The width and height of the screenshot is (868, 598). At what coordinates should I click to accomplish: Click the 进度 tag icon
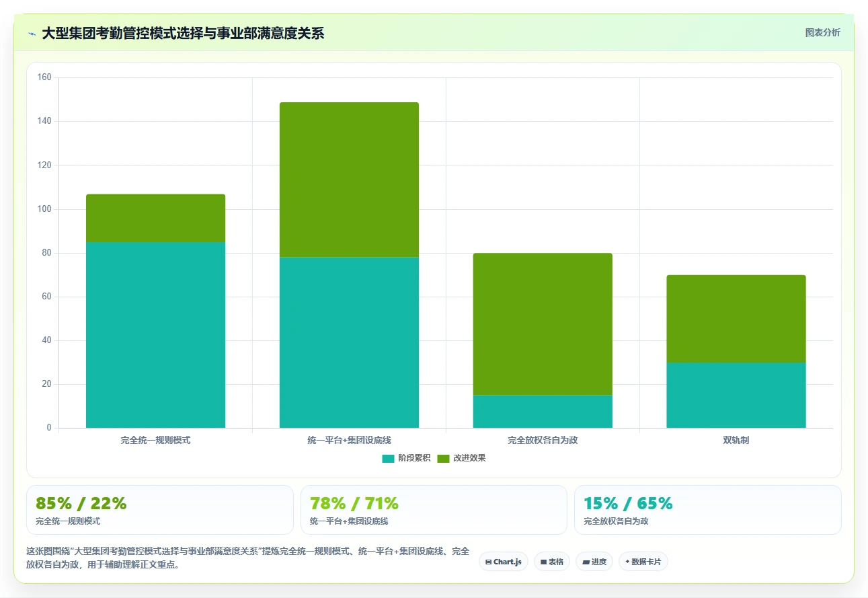point(586,562)
